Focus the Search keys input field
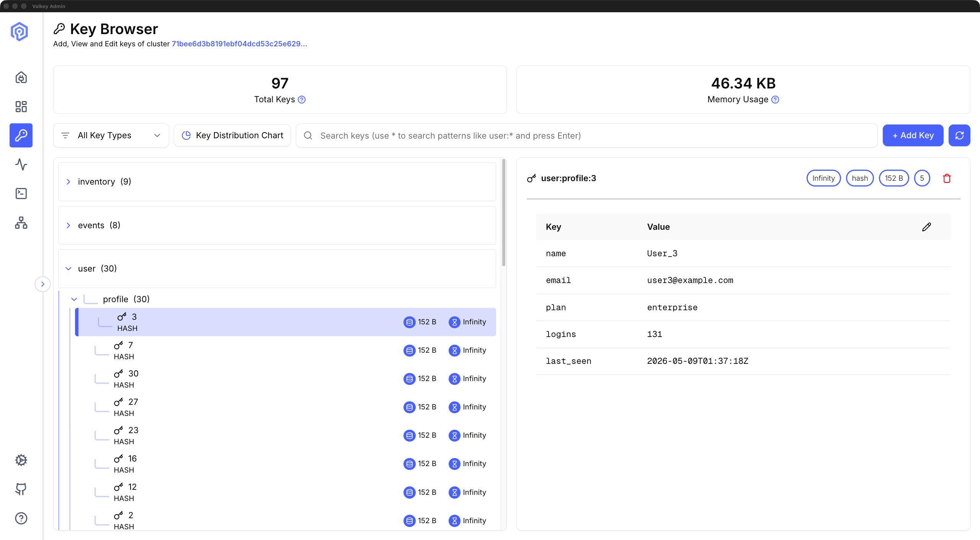The image size is (980, 540). tap(586, 136)
